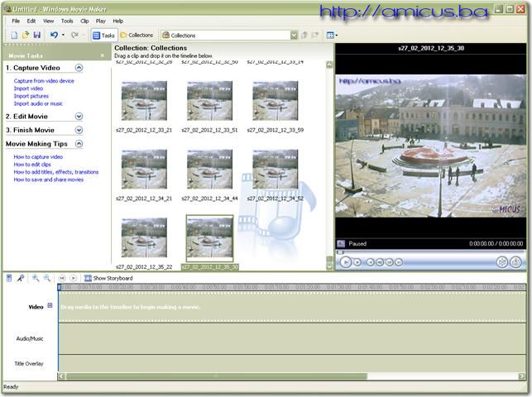Expand the Edit Movie section
Image resolution: width=532 pixels, height=397 pixels.
pos(79,117)
